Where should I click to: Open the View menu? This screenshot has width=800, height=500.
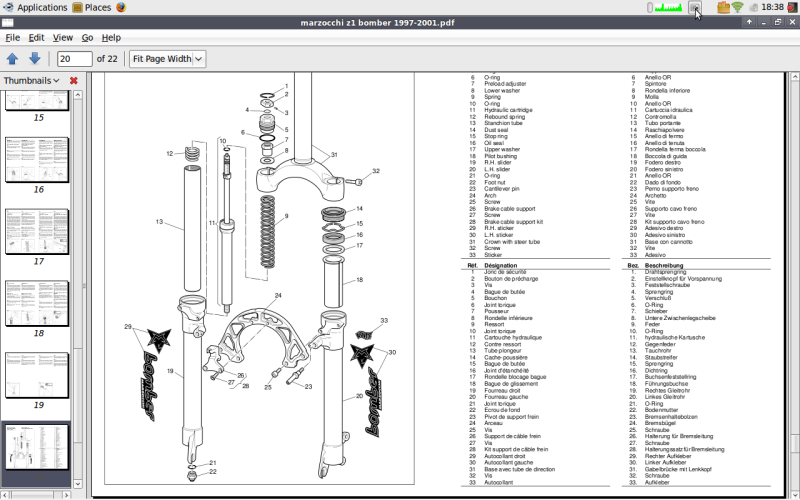62,38
